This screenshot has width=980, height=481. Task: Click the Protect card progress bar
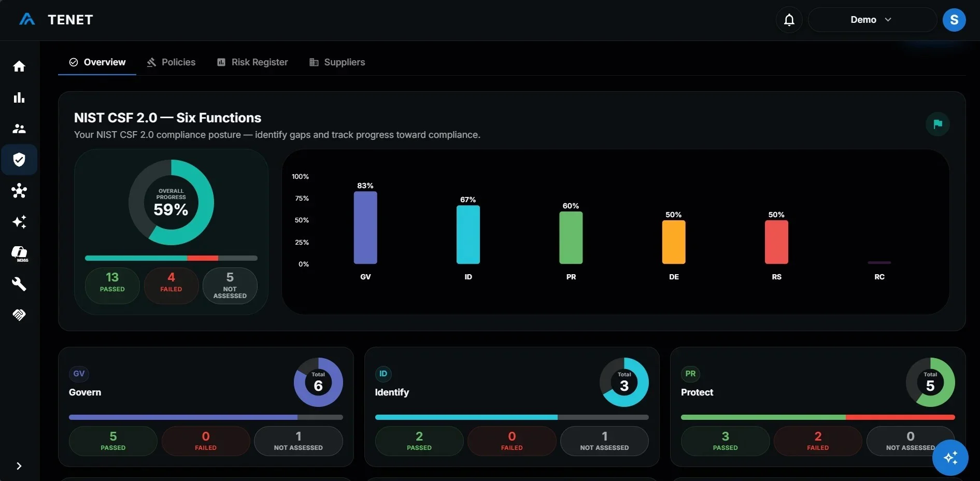[x=818, y=417]
